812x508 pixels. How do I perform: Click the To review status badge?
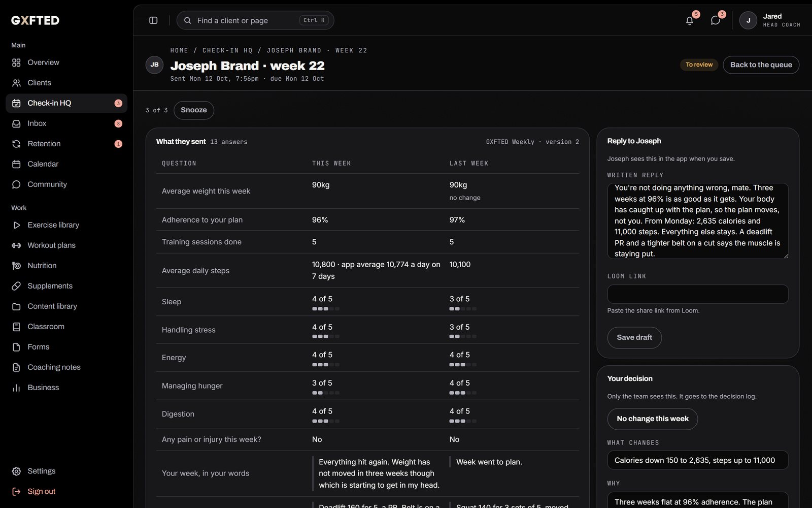point(699,65)
